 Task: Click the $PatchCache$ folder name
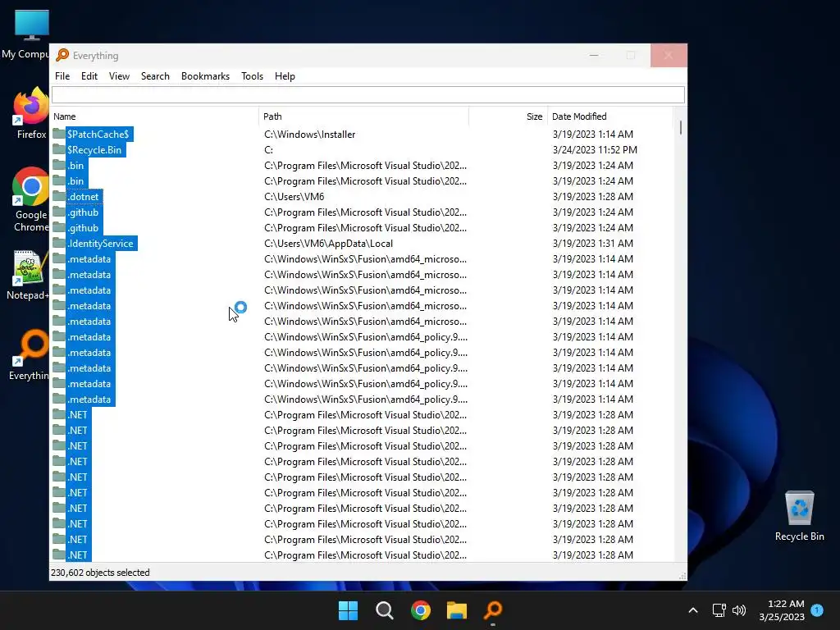coord(98,135)
